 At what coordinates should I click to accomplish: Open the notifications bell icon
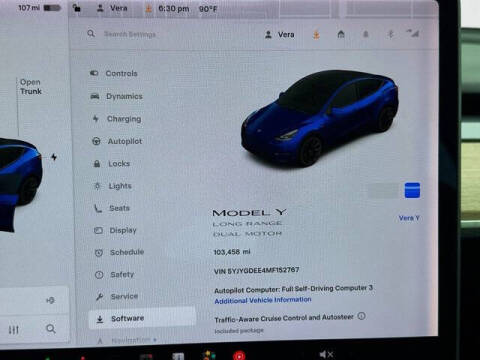[x=366, y=34]
